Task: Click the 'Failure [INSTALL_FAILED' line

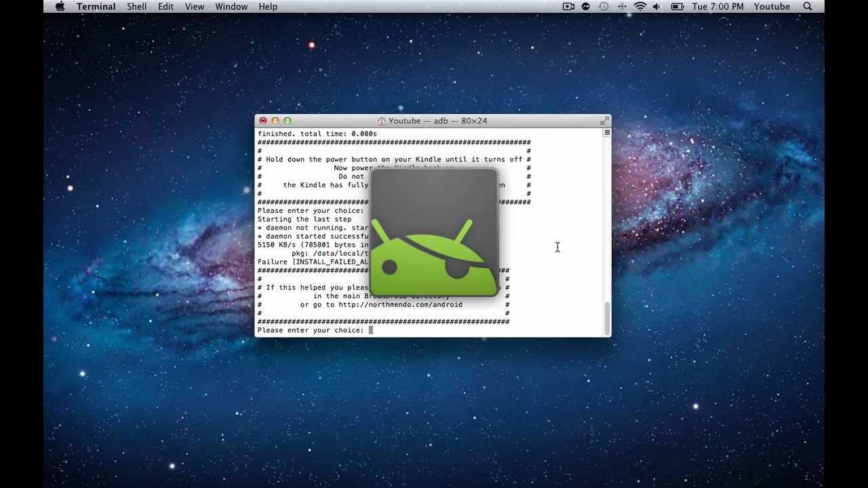Action: [x=313, y=262]
